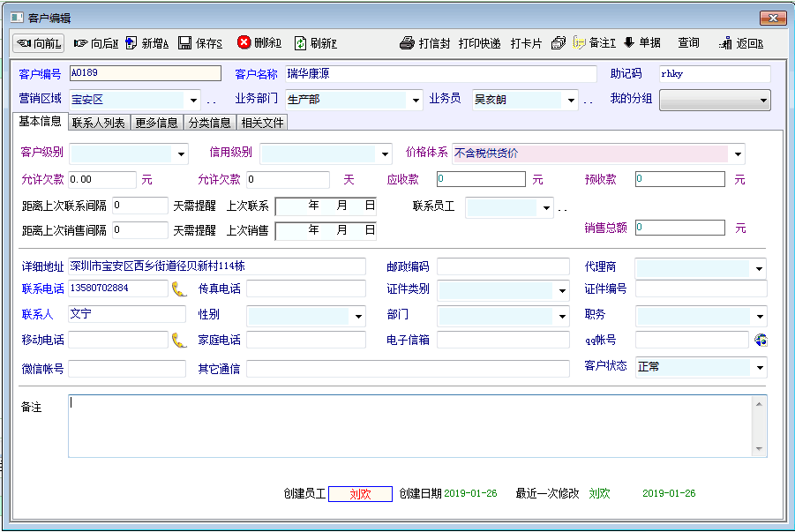Open the 客户状态 dropdown
Viewport: 795px width, 532px height.
click(759, 367)
